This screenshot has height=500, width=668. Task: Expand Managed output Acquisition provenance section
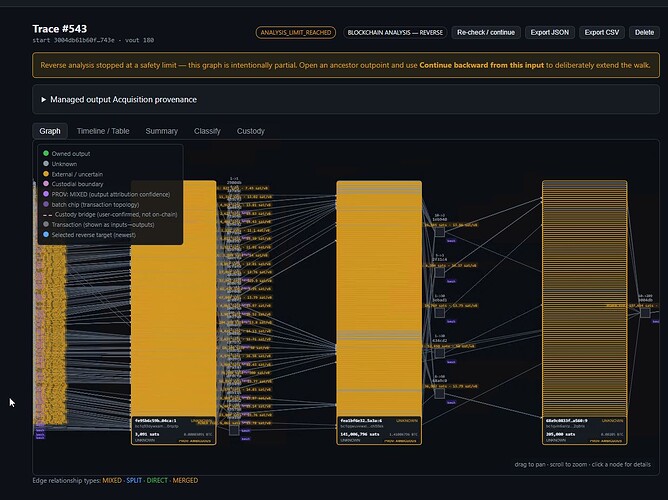pyautogui.click(x=346, y=99)
